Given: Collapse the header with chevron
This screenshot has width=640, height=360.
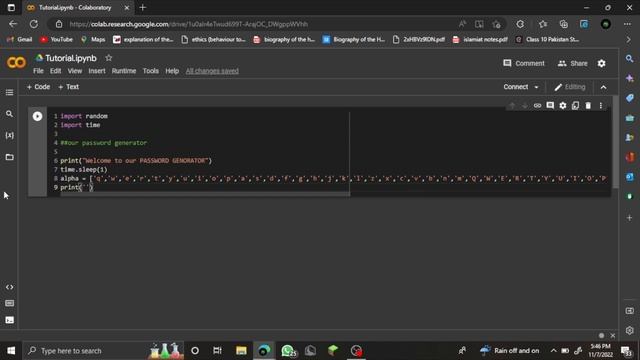Looking at the screenshot, I should coord(603,87).
